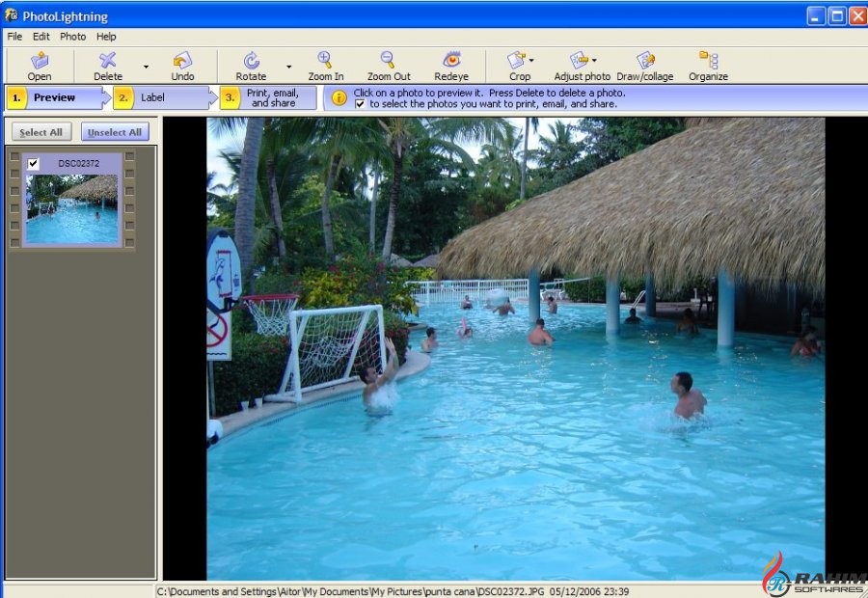Viewport: 868px width, 598px height.
Task: Click the Undo toolbar icon
Action: [x=182, y=60]
